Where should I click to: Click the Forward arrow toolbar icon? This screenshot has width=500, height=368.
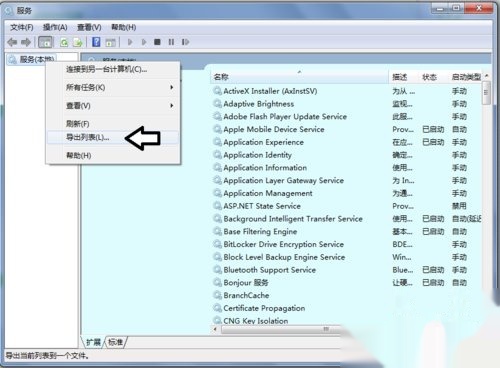26,42
